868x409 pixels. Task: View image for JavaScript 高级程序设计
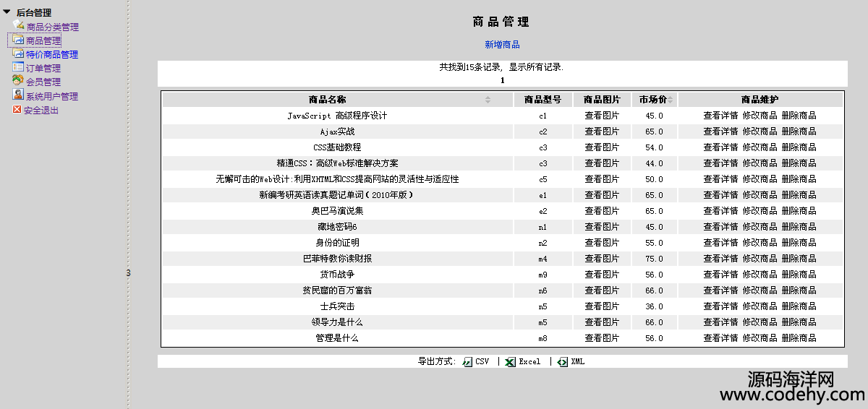602,116
